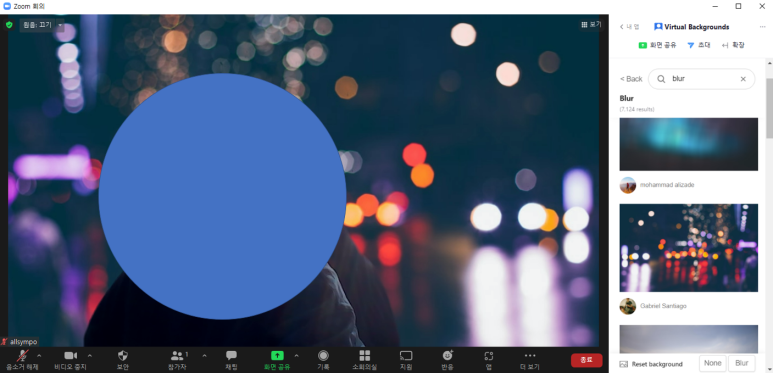Open Breakout Rooms
Viewport: 773px width, 373px height.
364,360
